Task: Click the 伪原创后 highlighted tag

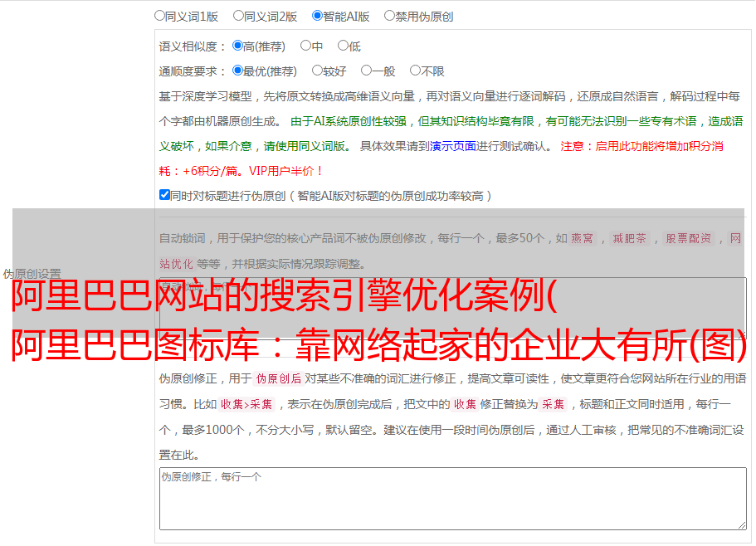Action: coord(279,378)
